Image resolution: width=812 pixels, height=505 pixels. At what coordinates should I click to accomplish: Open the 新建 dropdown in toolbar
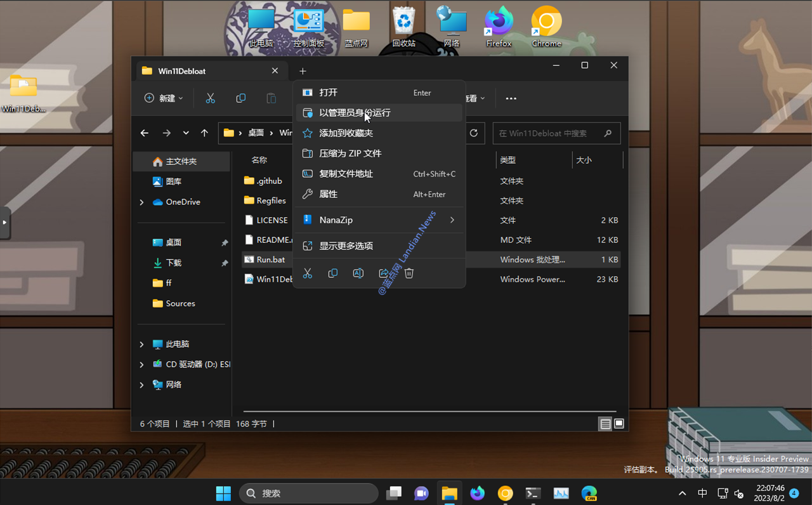[164, 98]
